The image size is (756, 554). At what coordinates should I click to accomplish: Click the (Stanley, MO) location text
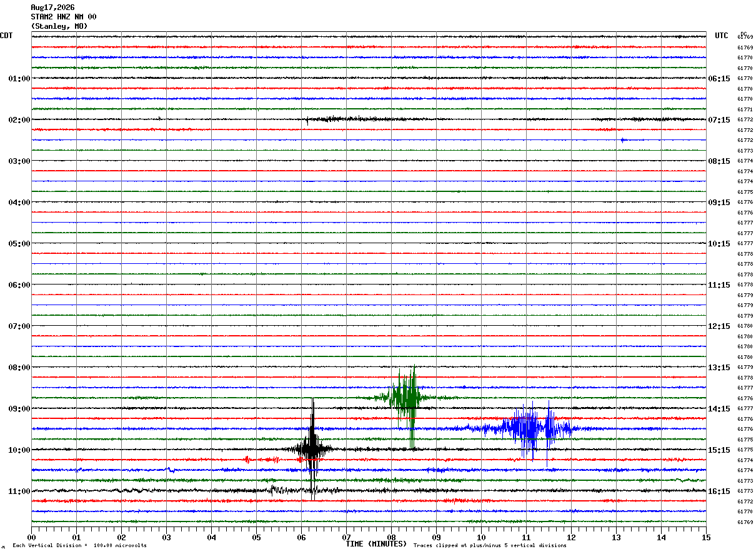[59, 26]
